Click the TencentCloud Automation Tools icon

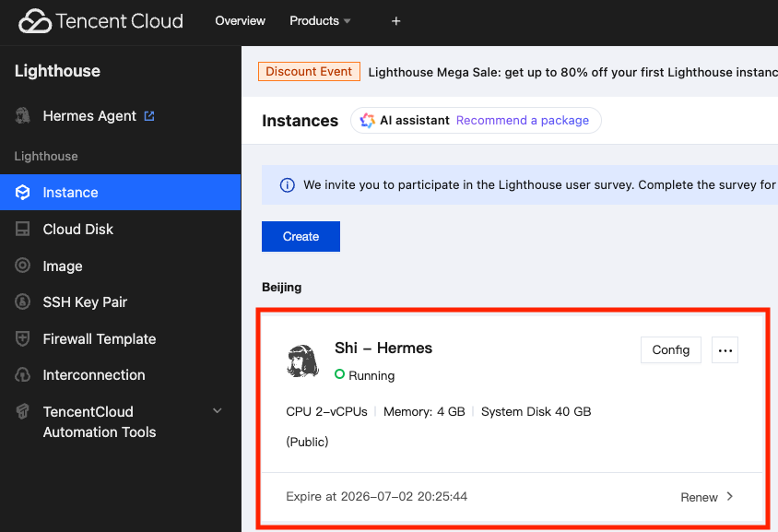coord(22,411)
